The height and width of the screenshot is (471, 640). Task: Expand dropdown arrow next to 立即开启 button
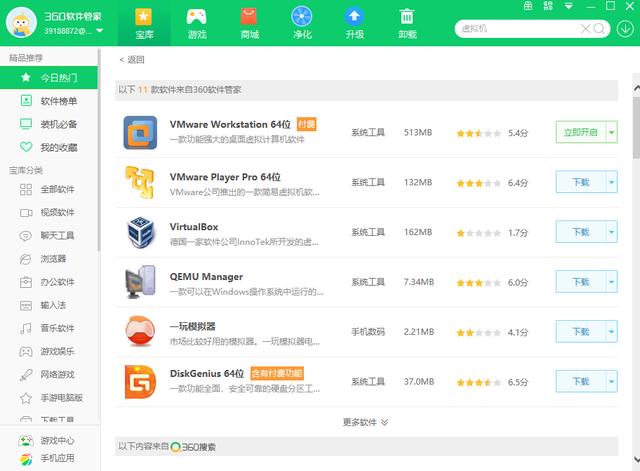pyautogui.click(x=612, y=132)
